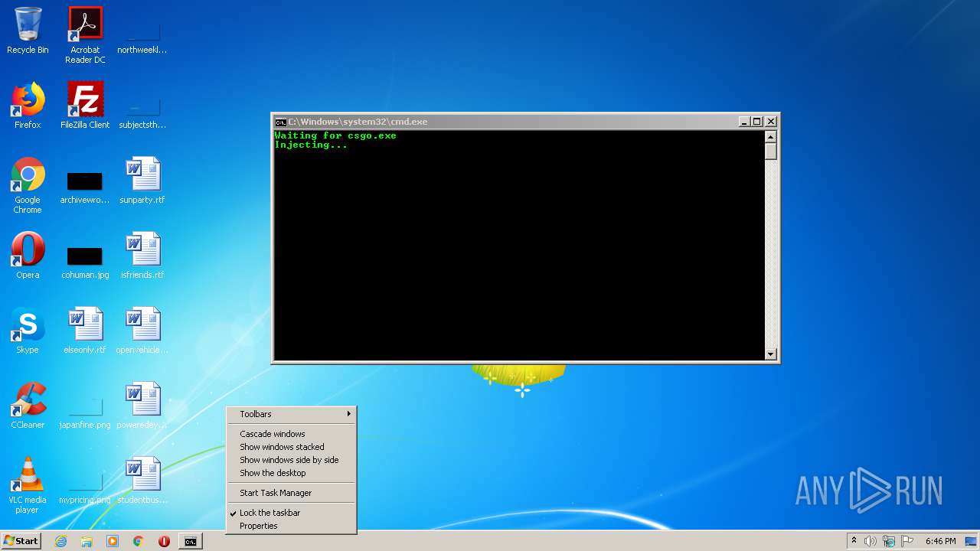Select isfriends.rtf document icon
This screenshot has width=980, height=551.
coord(142,256)
